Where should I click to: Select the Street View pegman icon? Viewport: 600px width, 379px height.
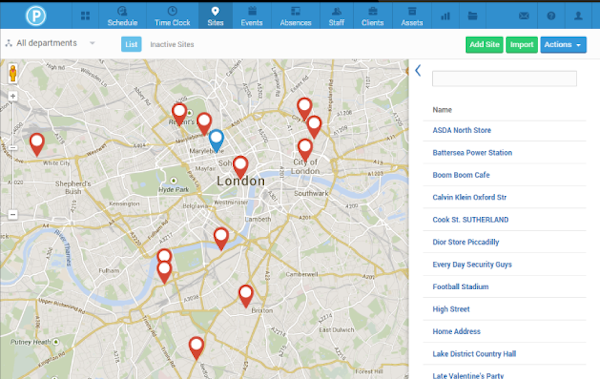(13, 73)
